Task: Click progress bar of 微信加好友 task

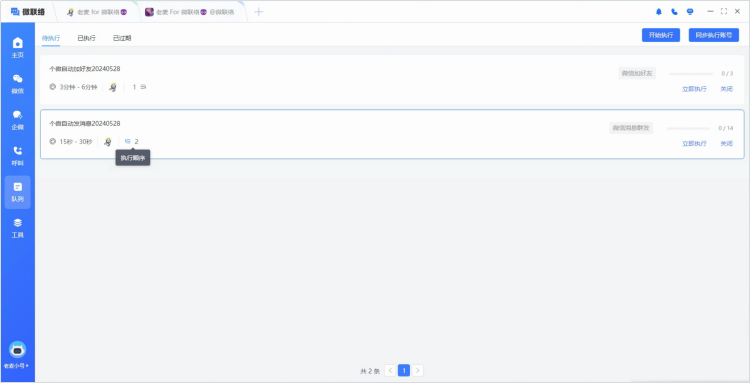Action: point(691,74)
